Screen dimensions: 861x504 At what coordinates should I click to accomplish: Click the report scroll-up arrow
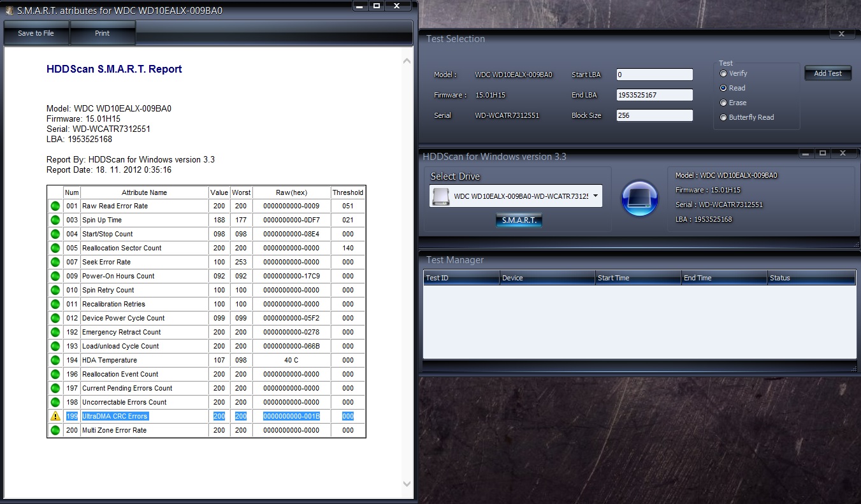pyautogui.click(x=407, y=61)
